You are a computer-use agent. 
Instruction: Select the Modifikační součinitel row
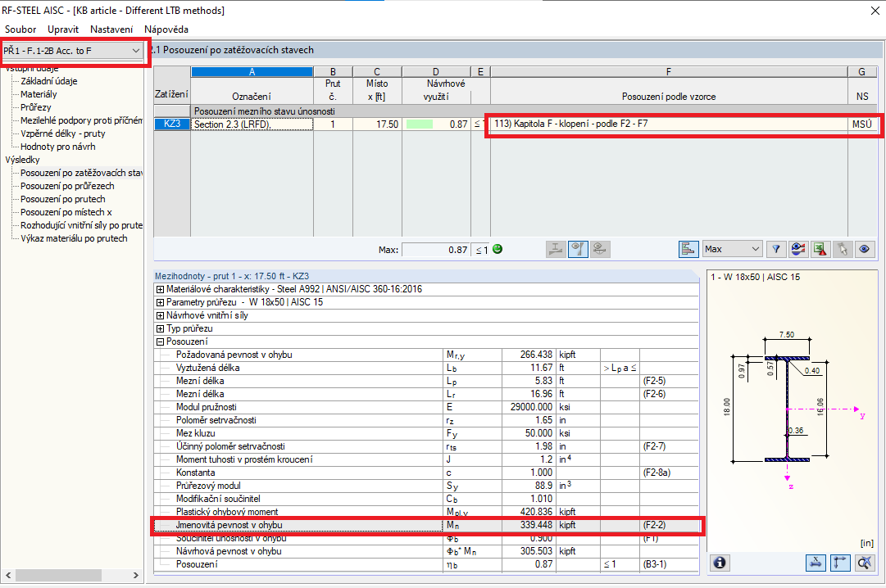(427, 499)
